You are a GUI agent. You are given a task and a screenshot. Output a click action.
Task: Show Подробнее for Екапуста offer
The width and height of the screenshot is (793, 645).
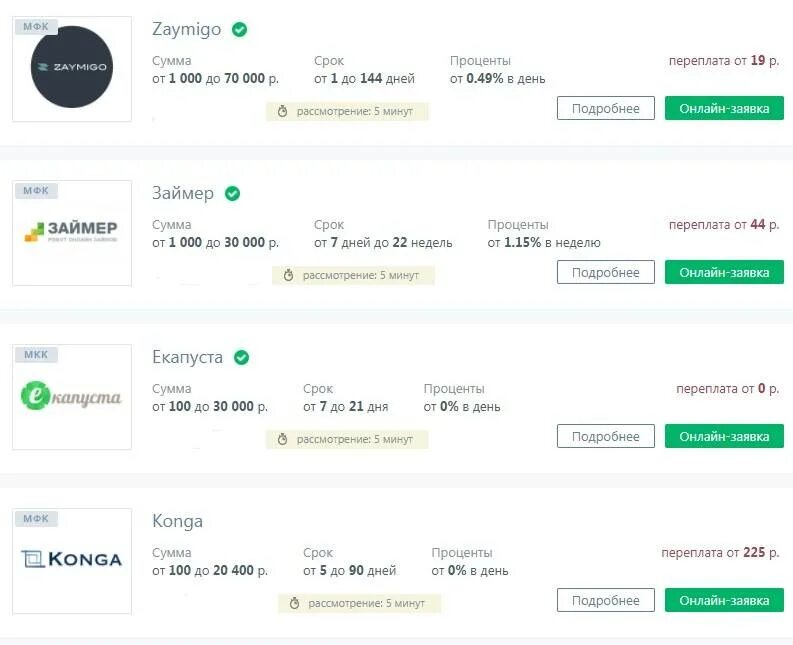pyautogui.click(x=605, y=436)
